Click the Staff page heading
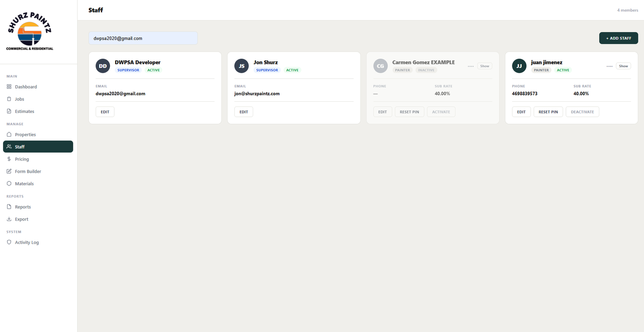The height and width of the screenshot is (332, 644). pos(96,10)
